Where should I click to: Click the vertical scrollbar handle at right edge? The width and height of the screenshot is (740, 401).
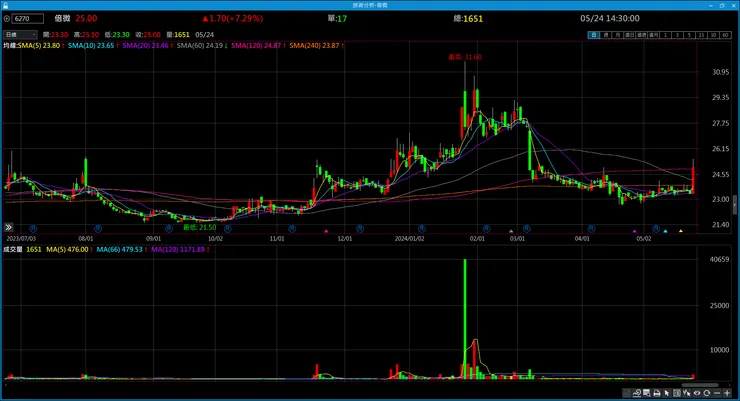tap(734, 204)
